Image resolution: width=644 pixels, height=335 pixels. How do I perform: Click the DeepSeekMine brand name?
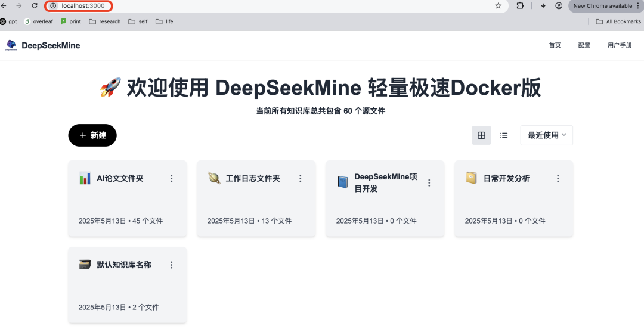tap(51, 45)
